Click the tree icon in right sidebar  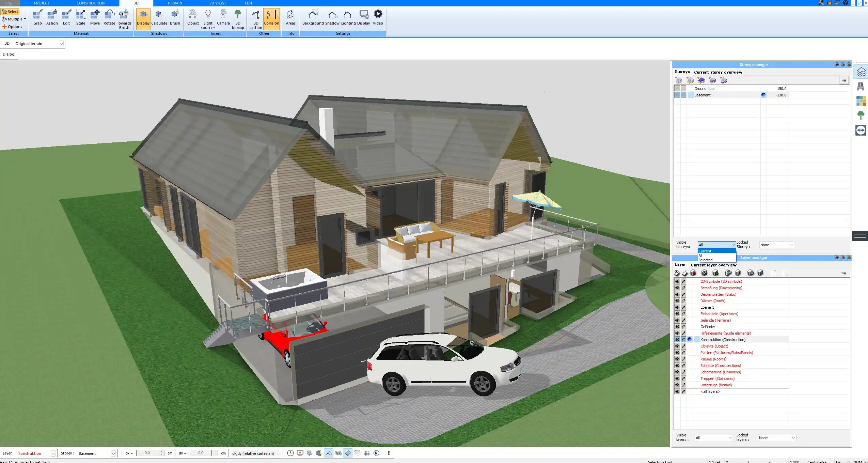[861, 115]
